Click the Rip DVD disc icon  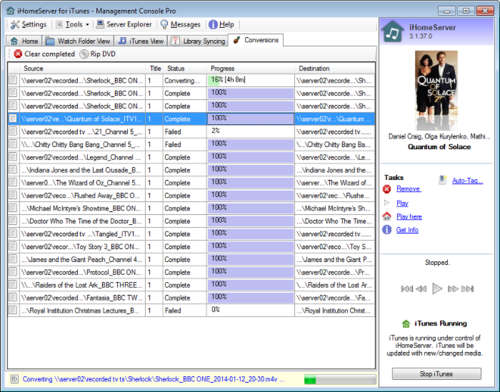click(x=84, y=54)
